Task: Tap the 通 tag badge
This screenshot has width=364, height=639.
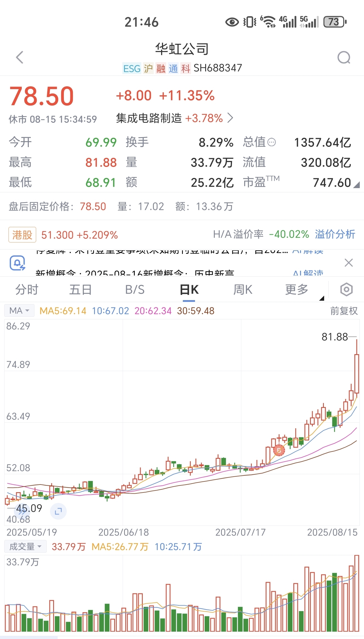Action: pyautogui.click(x=173, y=68)
